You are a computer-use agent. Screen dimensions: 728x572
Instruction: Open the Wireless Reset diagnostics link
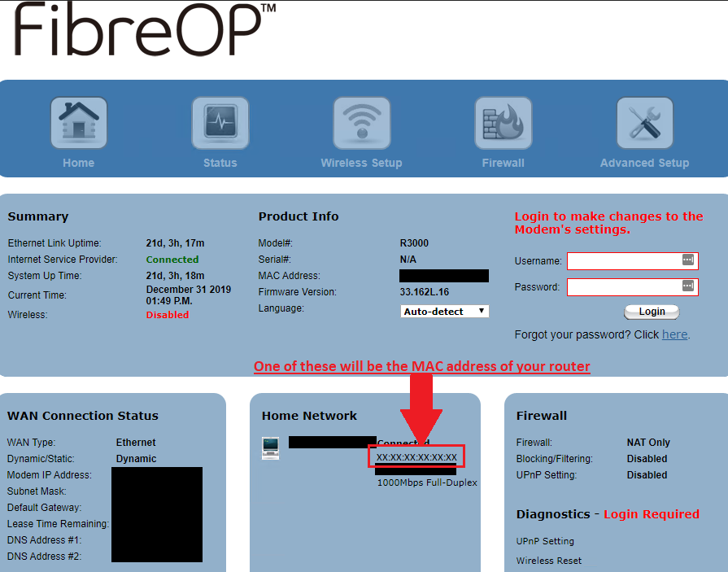pos(549,561)
